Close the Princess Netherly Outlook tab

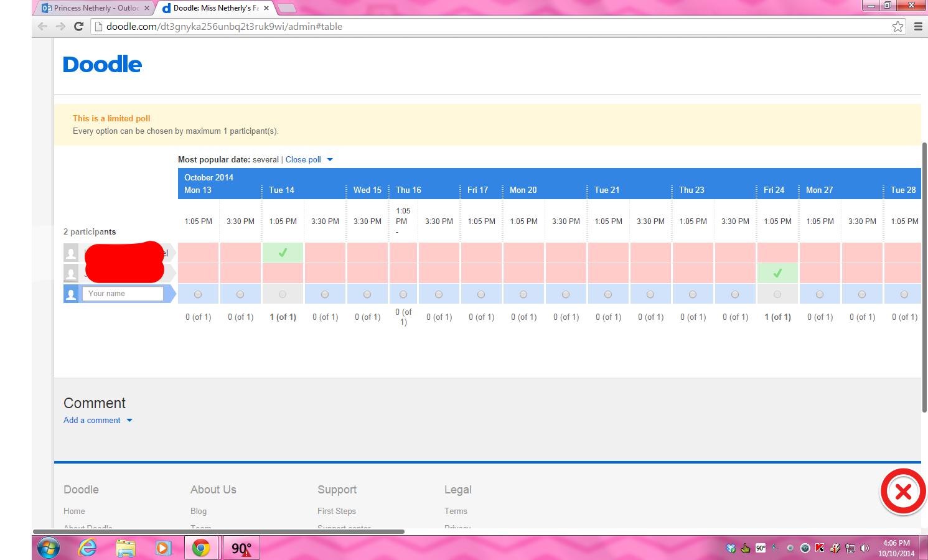[147, 8]
